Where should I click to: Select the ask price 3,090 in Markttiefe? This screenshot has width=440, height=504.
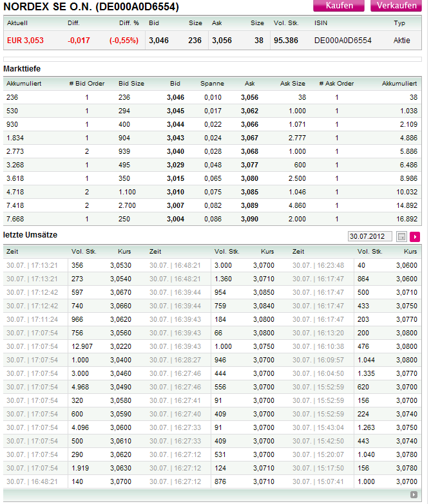pyautogui.click(x=249, y=219)
